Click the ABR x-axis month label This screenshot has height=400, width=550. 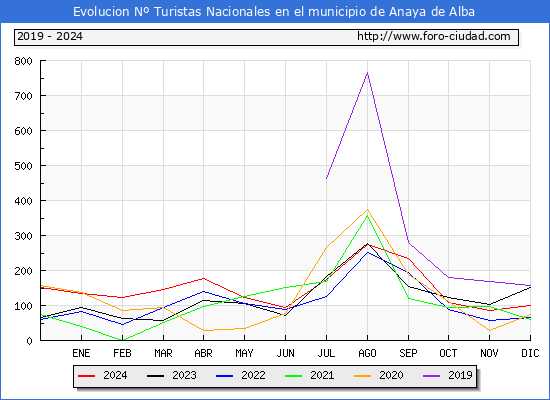[x=203, y=353]
